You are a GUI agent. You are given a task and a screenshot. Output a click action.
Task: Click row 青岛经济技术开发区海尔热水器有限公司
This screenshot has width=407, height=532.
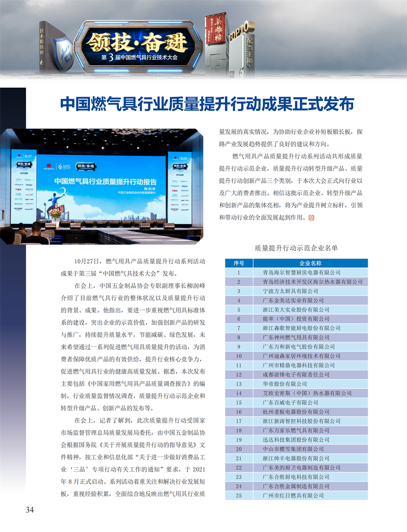[296, 282]
